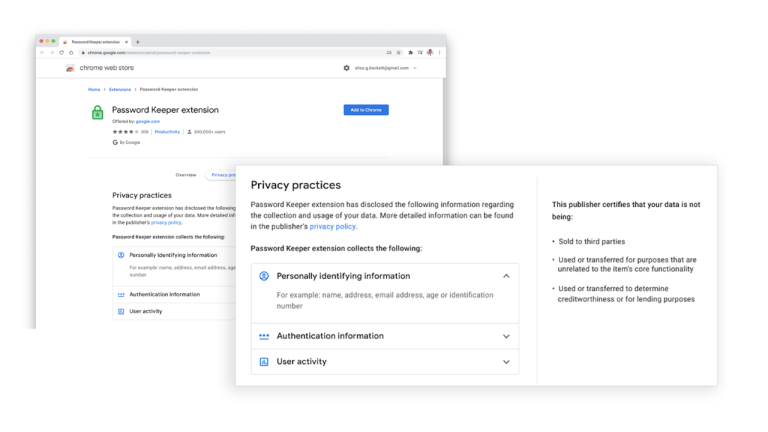Click the Home breadcrumb link
Viewport: 768px width, 432px height.
(94, 90)
